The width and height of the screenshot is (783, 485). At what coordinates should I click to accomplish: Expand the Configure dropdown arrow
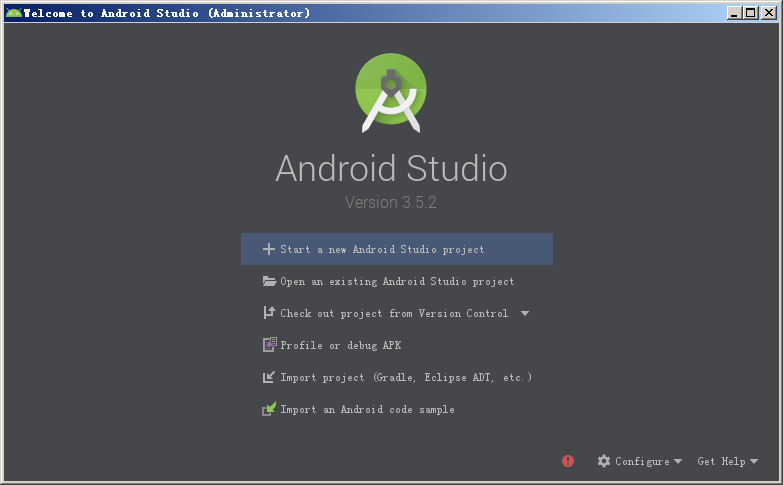[678, 462]
